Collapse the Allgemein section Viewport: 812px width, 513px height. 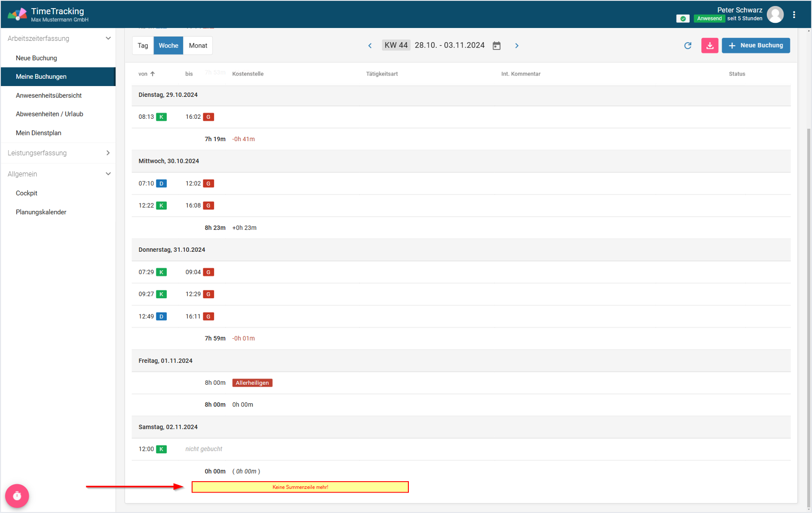[x=108, y=174]
